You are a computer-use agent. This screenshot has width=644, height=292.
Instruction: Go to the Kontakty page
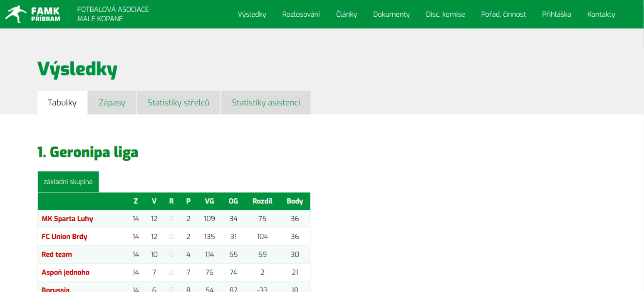point(601,14)
